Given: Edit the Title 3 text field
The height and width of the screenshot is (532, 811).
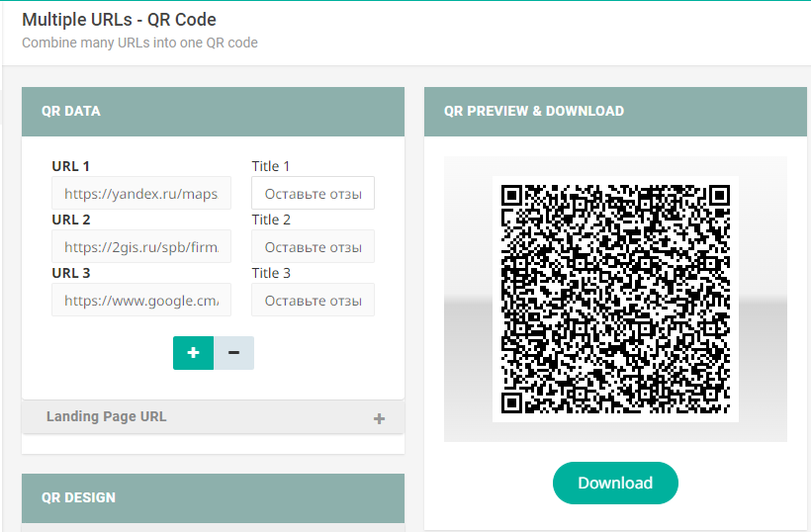Looking at the screenshot, I should click(x=313, y=300).
